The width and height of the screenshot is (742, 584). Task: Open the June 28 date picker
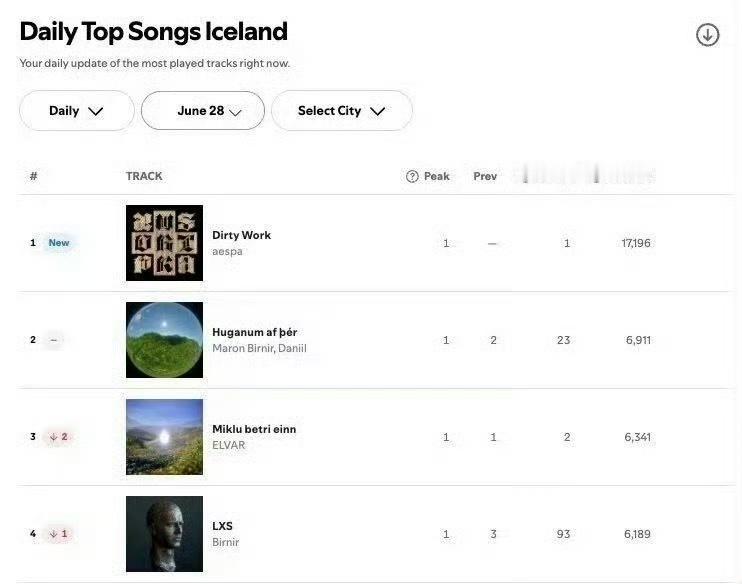[x=203, y=111]
